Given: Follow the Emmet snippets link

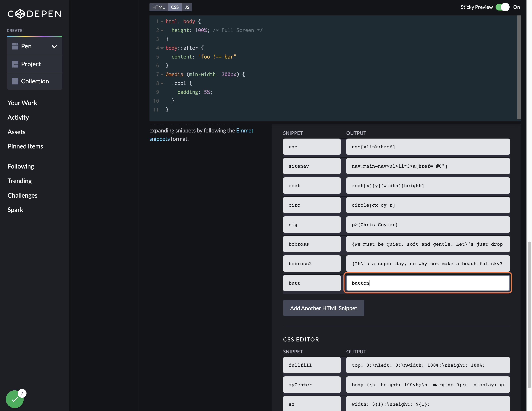Looking at the screenshot, I should 201,135.
